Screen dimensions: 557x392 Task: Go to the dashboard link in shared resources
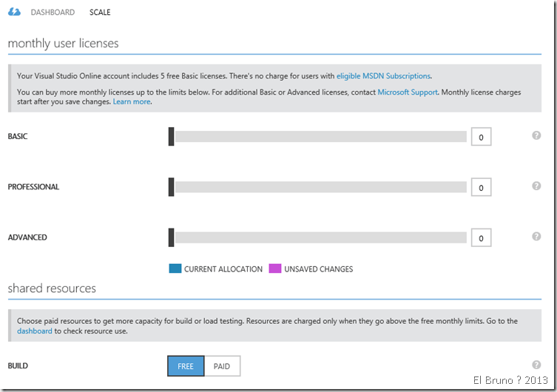click(x=34, y=331)
